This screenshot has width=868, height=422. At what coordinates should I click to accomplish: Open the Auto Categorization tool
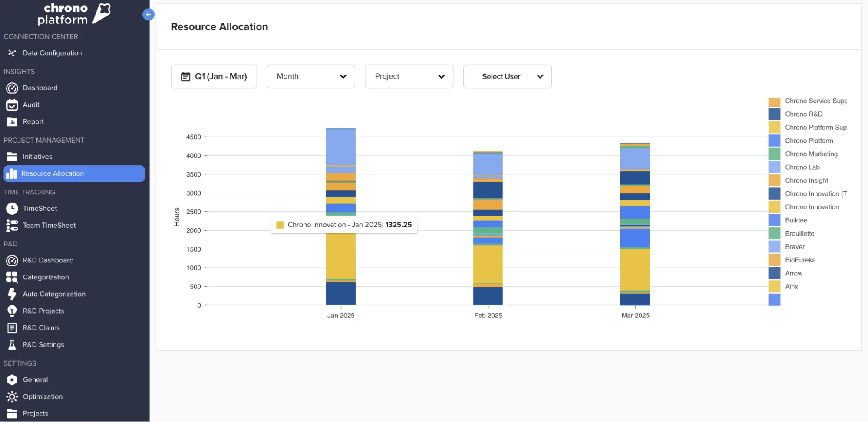pyautogui.click(x=54, y=294)
